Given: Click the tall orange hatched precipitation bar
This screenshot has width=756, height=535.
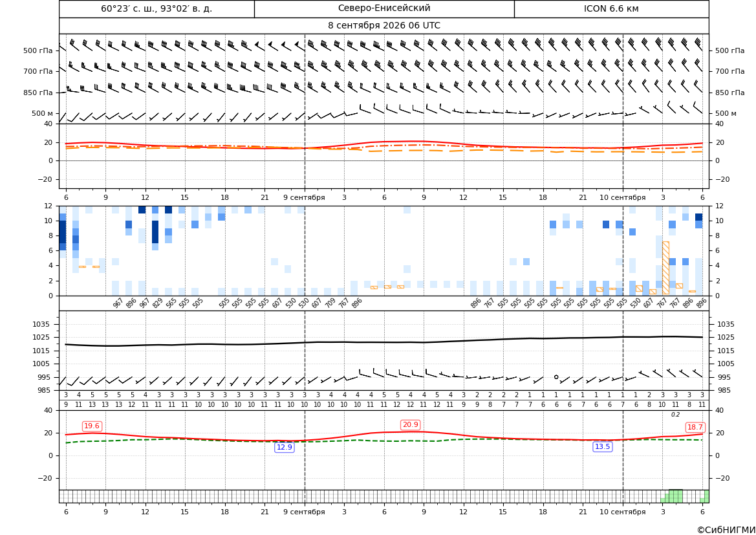Looking at the screenshot, I should tap(665, 268).
